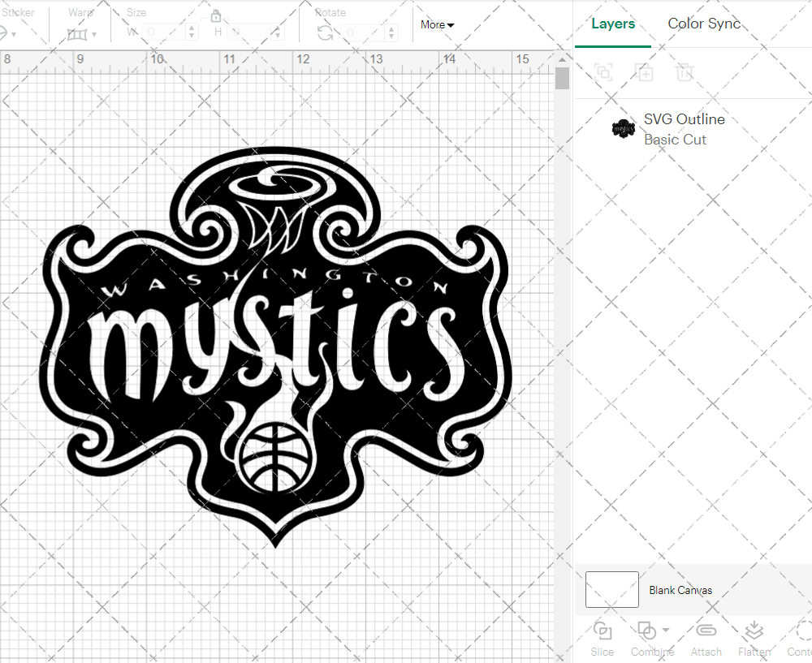Open the Blank Canvas color swatch
This screenshot has width=812, height=663.
point(611,590)
